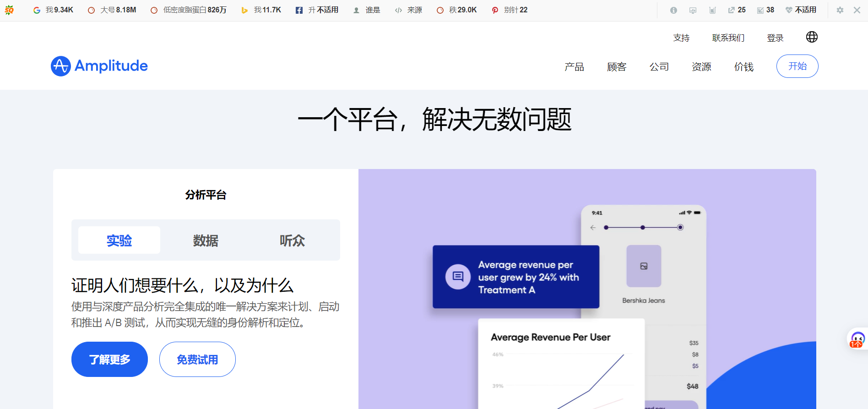868x409 pixels.
Task: Open the 顾客 menu
Action: [617, 67]
